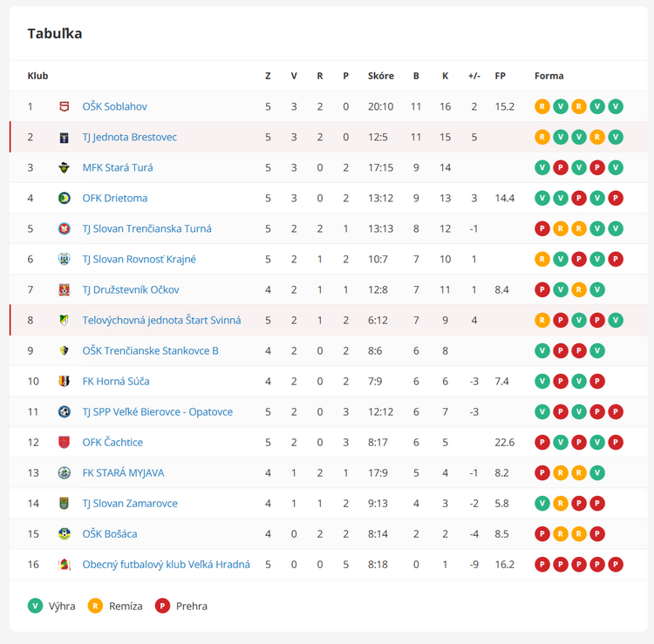The height and width of the screenshot is (644, 654).
Task: Click the Forma column header
Action: coord(548,76)
